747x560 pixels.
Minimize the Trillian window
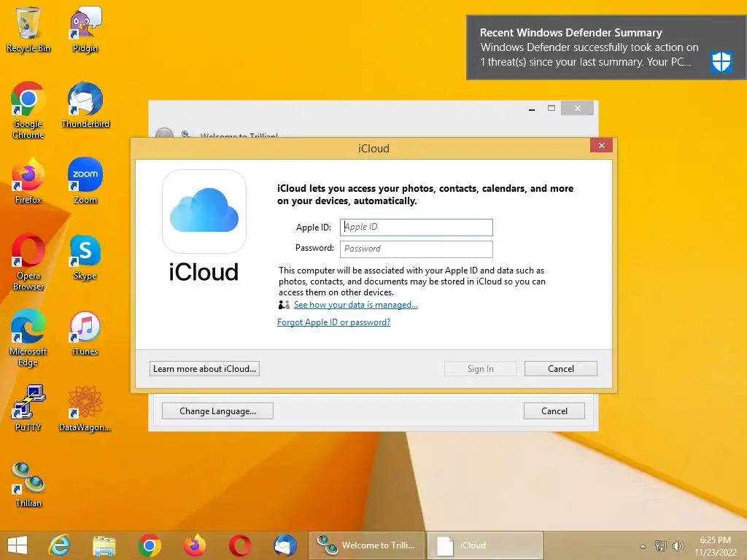point(532,109)
